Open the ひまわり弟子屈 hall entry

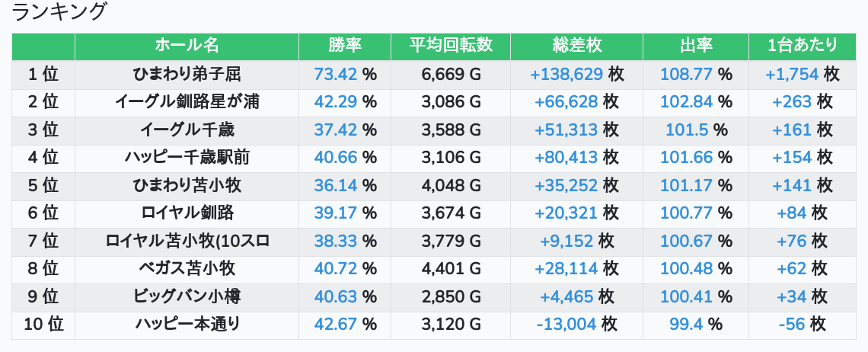click(187, 75)
